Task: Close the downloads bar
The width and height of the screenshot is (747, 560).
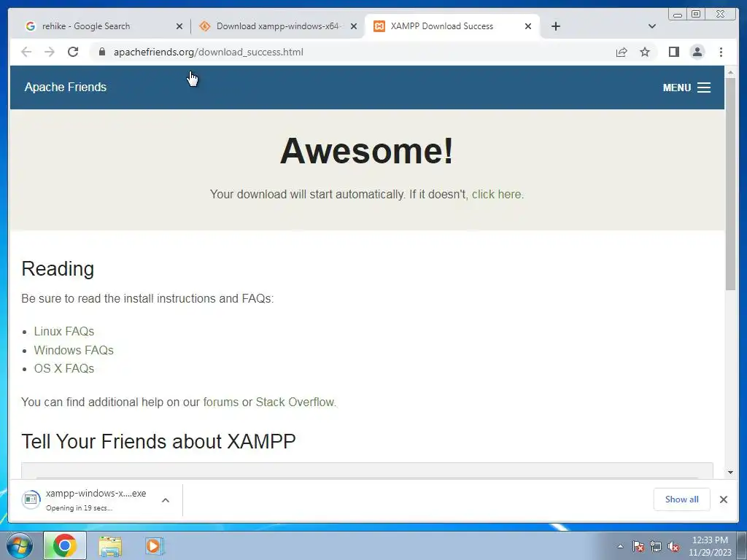Action: 723,499
